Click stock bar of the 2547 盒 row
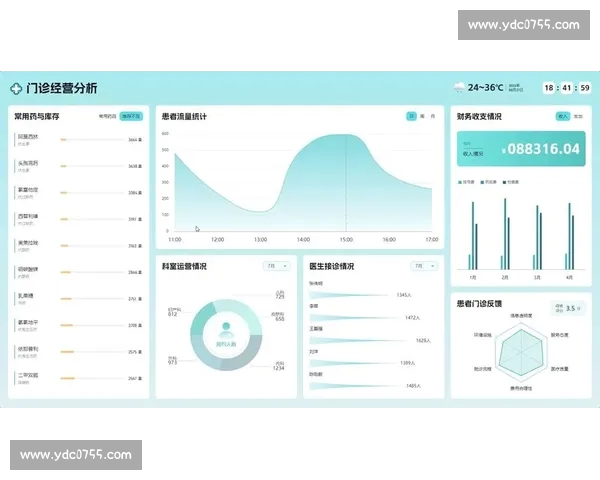Screen dimensions: 600x480 (x=92, y=378)
